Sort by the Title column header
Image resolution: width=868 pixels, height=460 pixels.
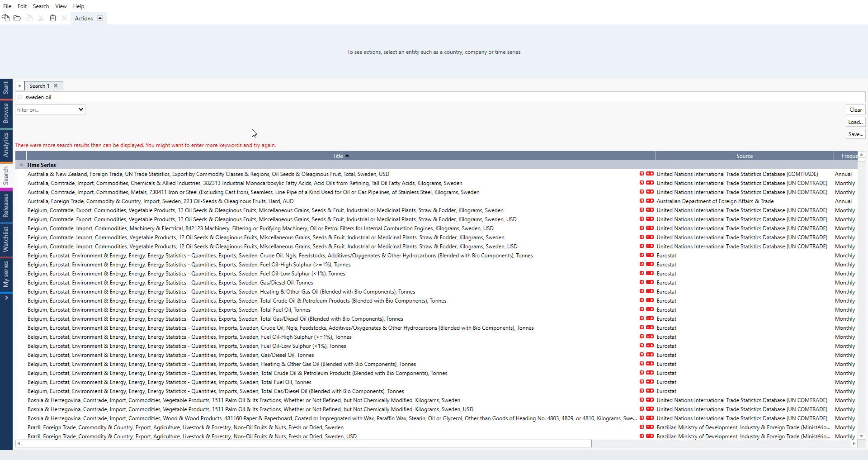coord(341,156)
